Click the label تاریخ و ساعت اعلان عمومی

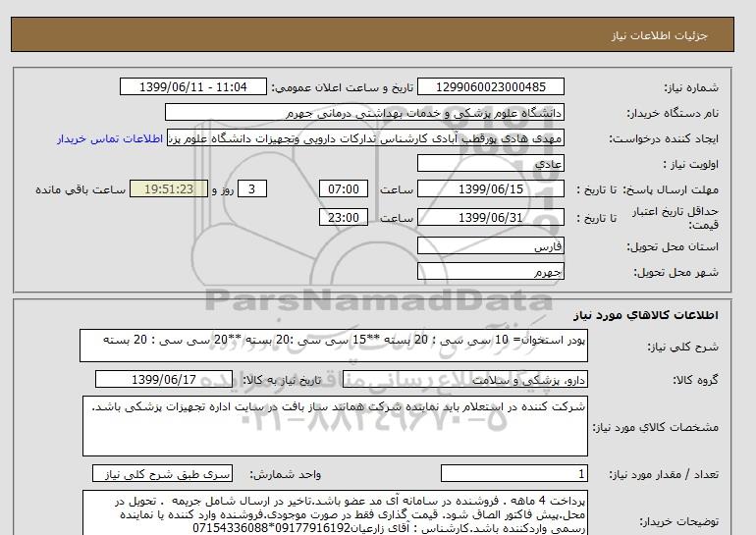click(343, 87)
